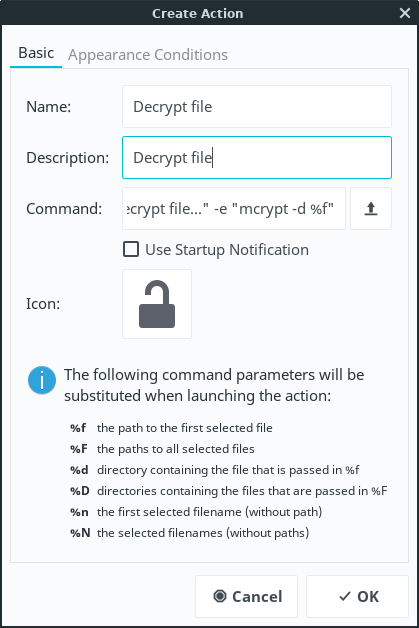Click the "Command:" label
The width and height of the screenshot is (419, 628).
(64, 209)
